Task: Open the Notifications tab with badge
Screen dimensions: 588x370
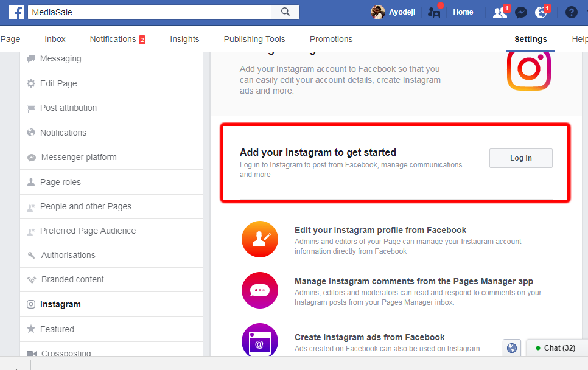Action: pyautogui.click(x=117, y=39)
